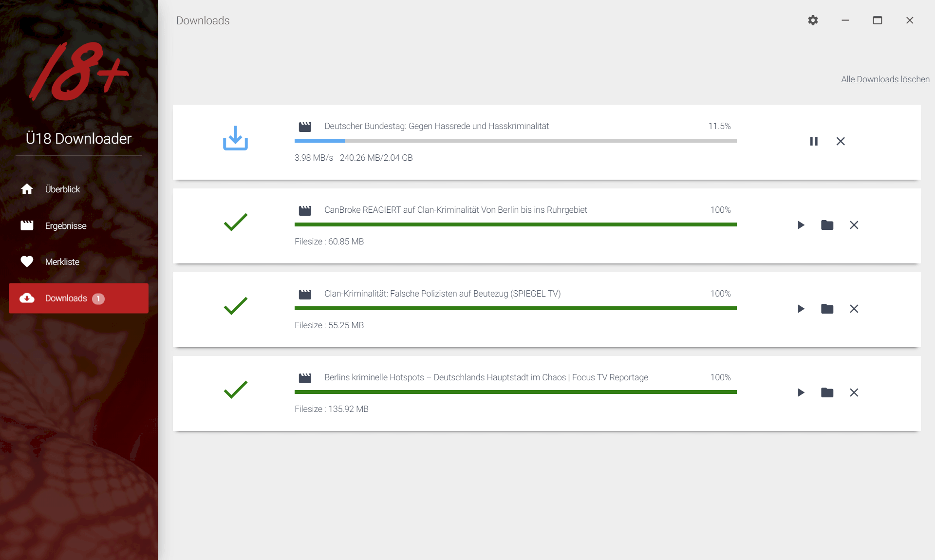Play the CanBroke REAGIERT video
935x560 pixels.
point(801,225)
